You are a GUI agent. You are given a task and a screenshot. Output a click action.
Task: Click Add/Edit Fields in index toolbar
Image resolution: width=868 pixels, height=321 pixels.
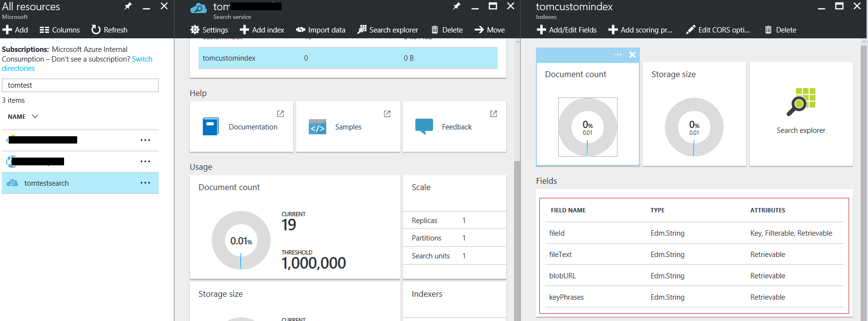point(567,30)
